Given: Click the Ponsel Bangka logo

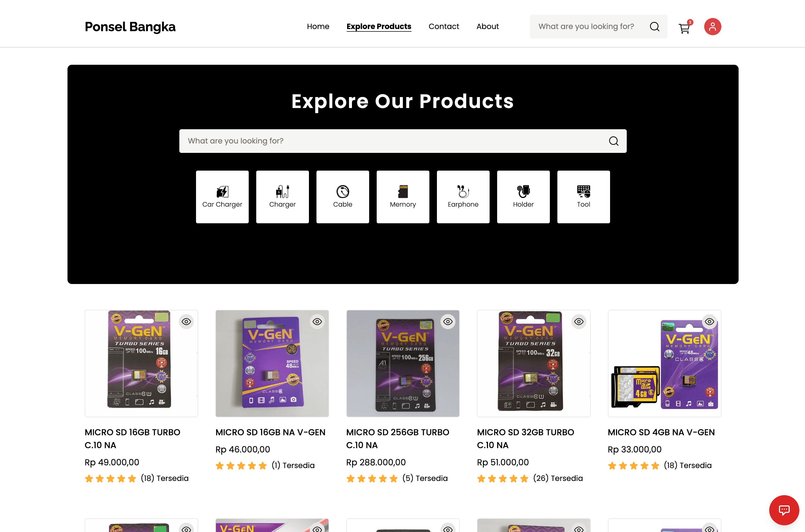Looking at the screenshot, I should pyautogui.click(x=130, y=27).
